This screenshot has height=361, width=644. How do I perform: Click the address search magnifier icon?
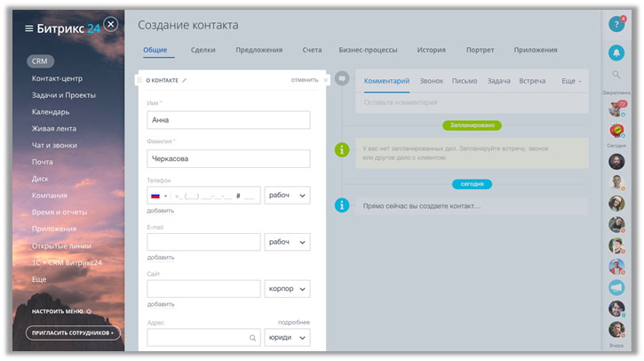click(x=252, y=338)
